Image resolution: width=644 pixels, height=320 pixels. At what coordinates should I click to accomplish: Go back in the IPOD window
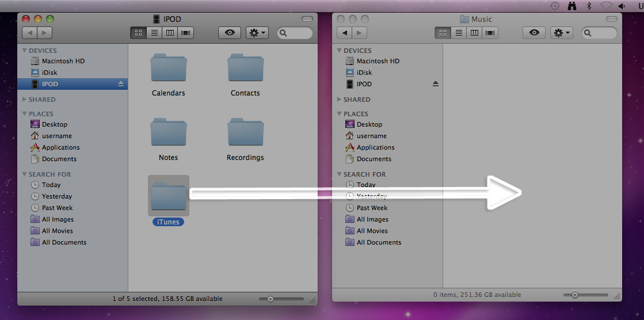pos(29,33)
